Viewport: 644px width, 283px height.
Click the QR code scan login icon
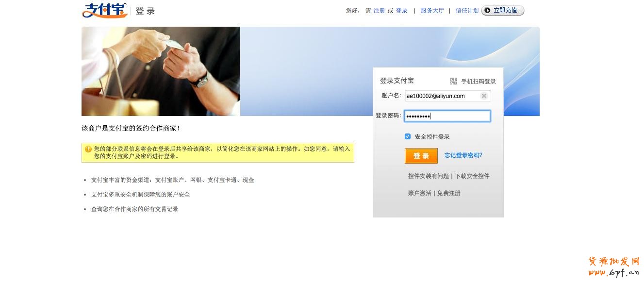[454, 81]
